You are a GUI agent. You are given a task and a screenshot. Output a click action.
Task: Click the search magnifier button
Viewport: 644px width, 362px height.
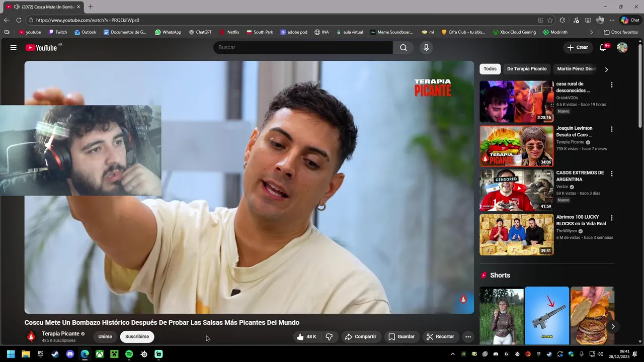point(404,48)
